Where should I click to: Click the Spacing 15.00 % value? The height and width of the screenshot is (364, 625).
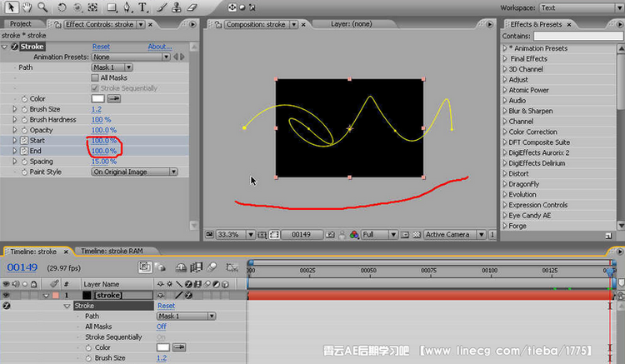click(x=104, y=162)
